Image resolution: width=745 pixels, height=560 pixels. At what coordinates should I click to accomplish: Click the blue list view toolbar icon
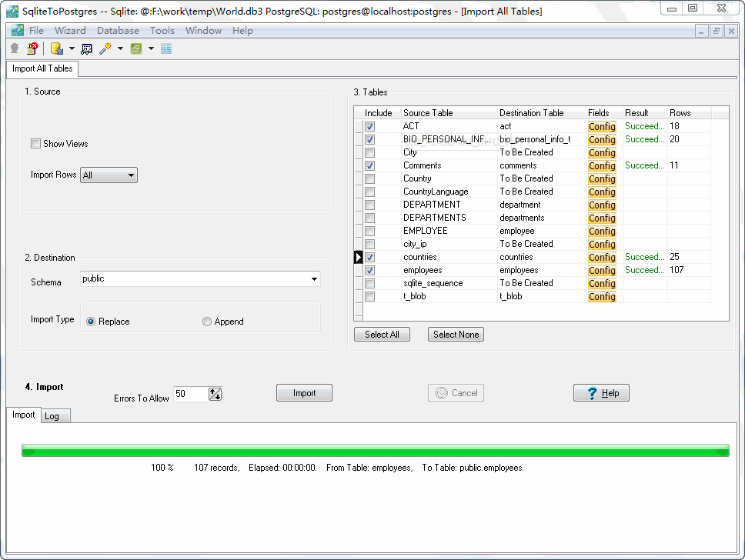click(166, 48)
